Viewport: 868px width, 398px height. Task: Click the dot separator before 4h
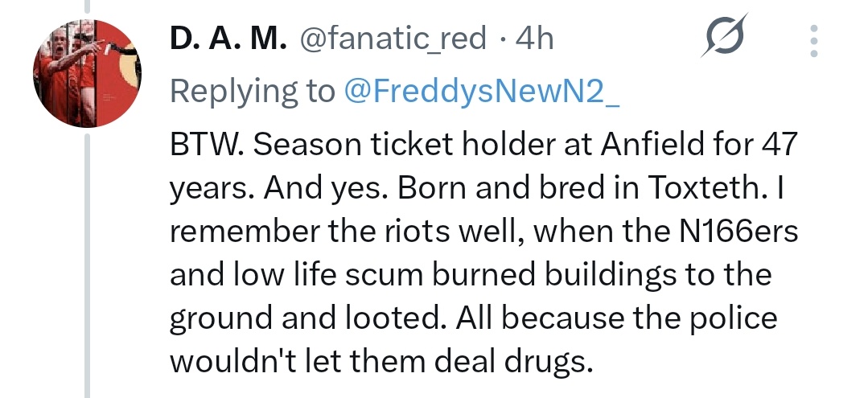pyautogui.click(x=503, y=40)
